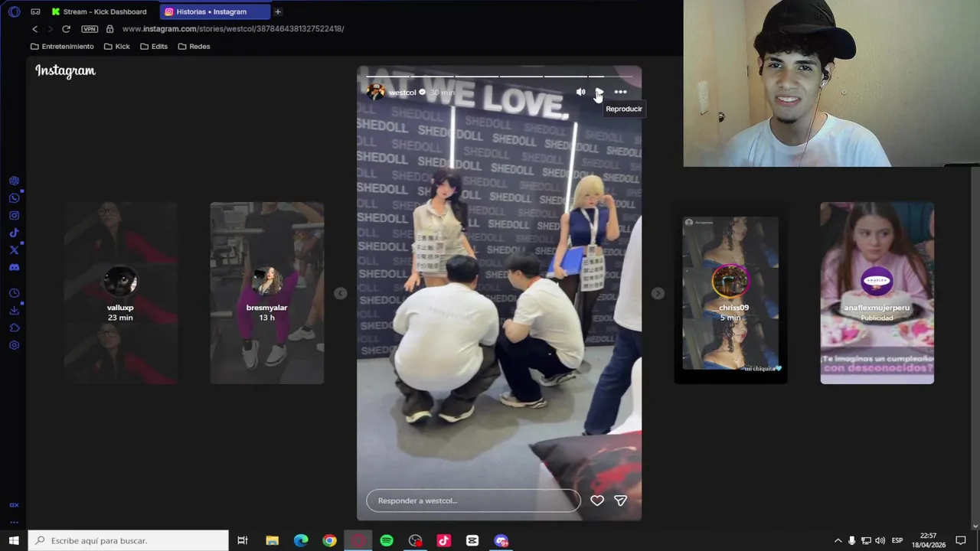The height and width of the screenshot is (551, 980).
Task: Open Discord in the sidebar
Action: 14,268
